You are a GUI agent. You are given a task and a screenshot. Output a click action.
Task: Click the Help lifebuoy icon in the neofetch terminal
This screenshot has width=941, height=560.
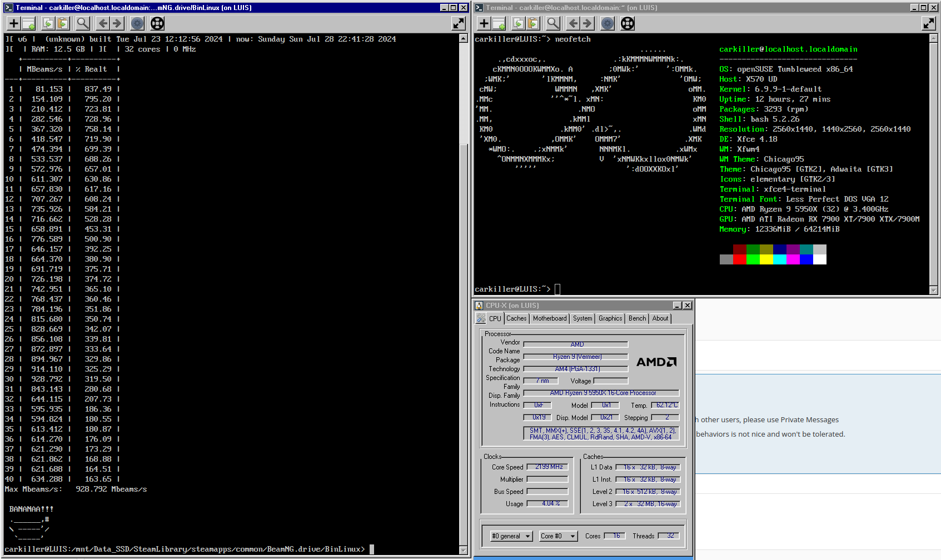(628, 23)
